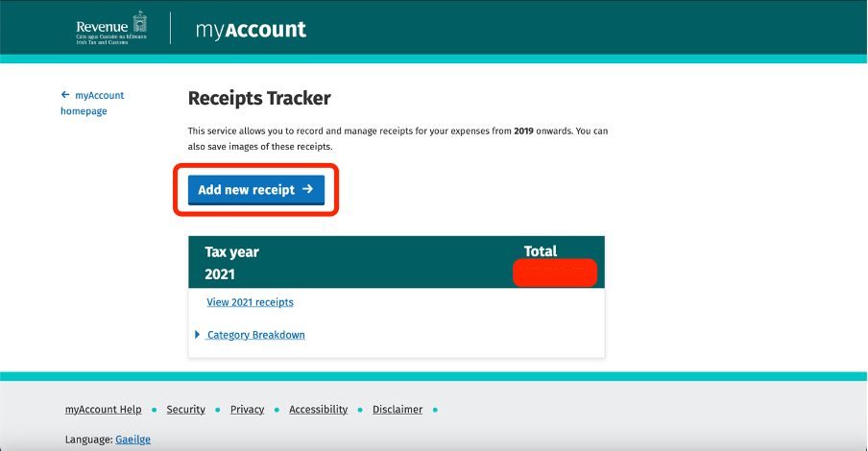The width and height of the screenshot is (868, 451).
Task: Click the redacted Total amount box
Action: pyautogui.click(x=555, y=273)
